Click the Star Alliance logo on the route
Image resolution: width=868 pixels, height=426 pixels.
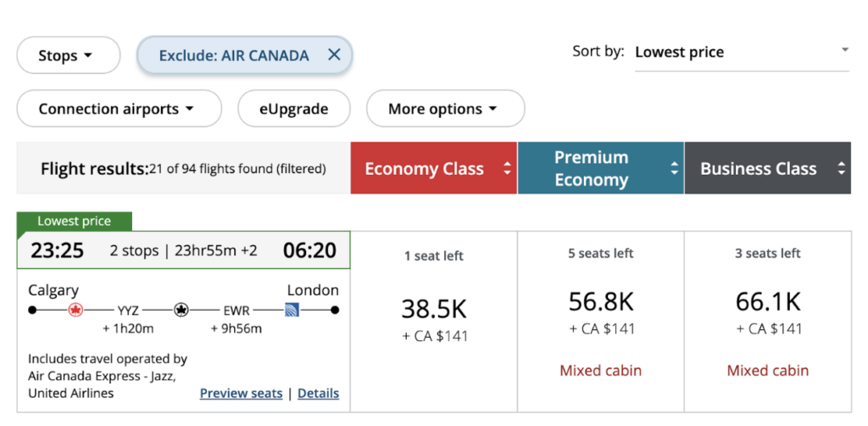click(x=181, y=310)
